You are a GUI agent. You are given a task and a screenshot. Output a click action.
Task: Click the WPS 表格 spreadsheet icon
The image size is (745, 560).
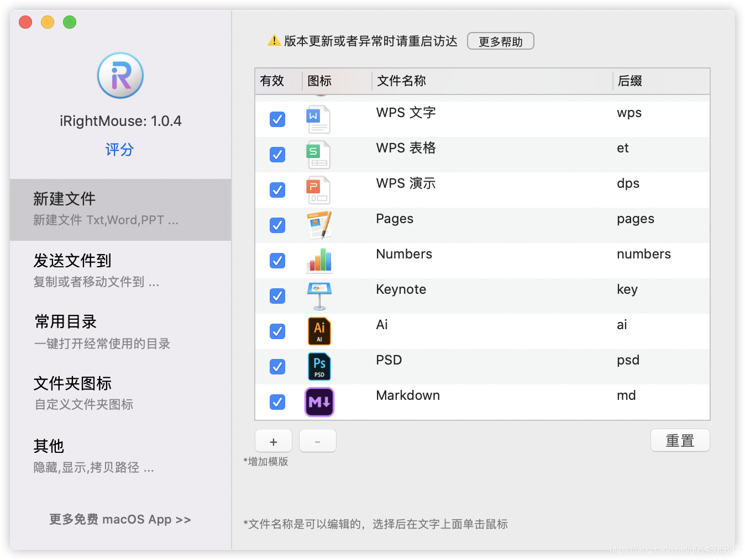318,155
